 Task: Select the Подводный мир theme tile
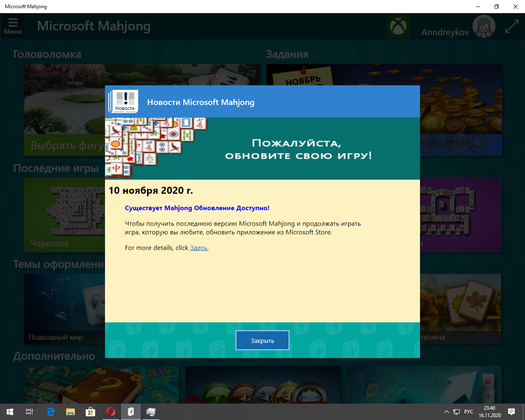point(64,309)
